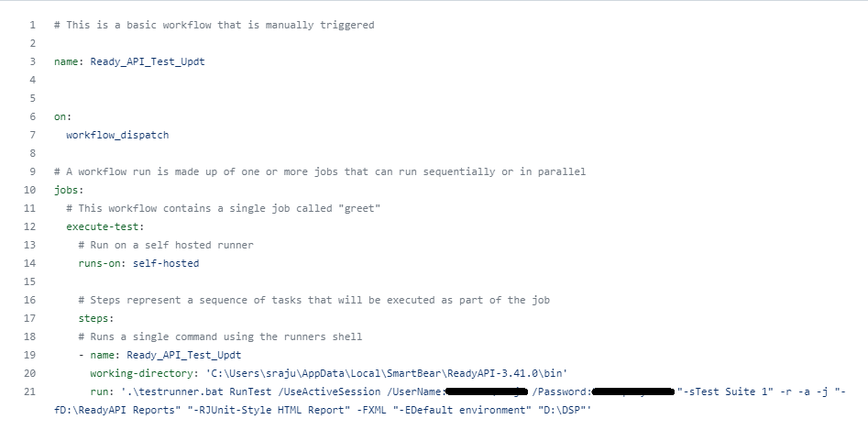Select line number 21 in the gutter
This screenshot has height=430, width=868.
pyautogui.click(x=31, y=391)
